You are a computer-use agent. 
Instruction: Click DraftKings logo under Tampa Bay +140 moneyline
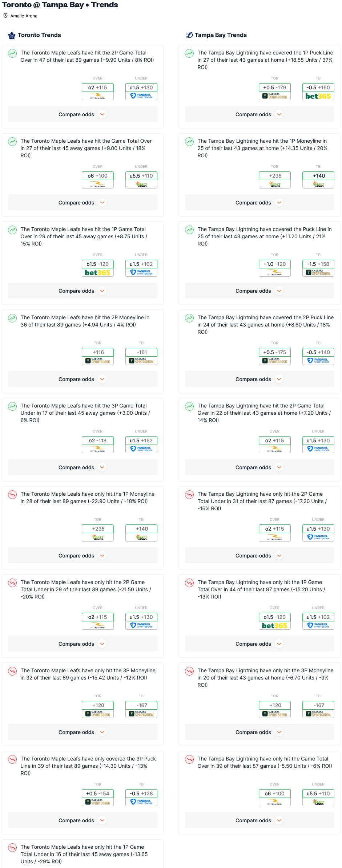point(318,184)
